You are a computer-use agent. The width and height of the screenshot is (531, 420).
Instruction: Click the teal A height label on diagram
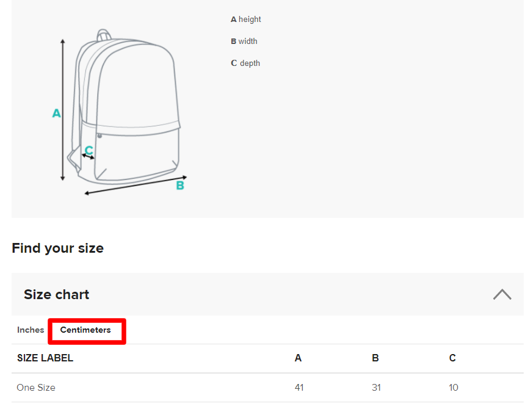pos(57,113)
